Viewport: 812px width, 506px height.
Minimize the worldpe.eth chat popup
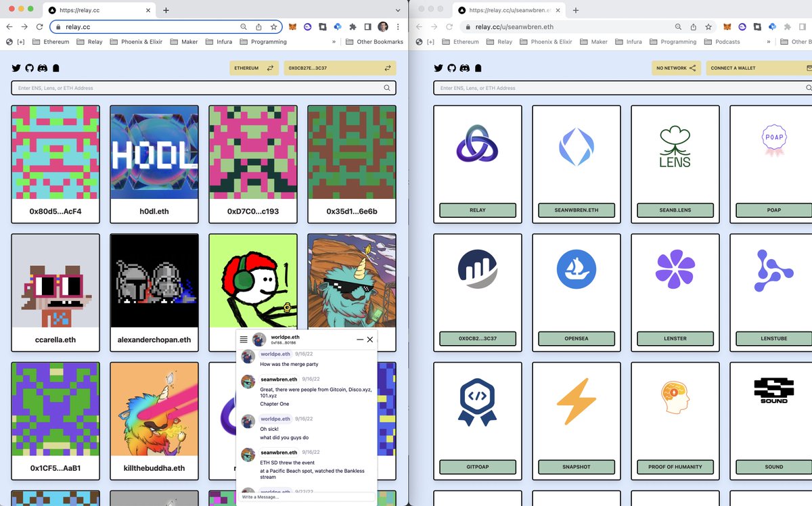[x=360, y=340]
